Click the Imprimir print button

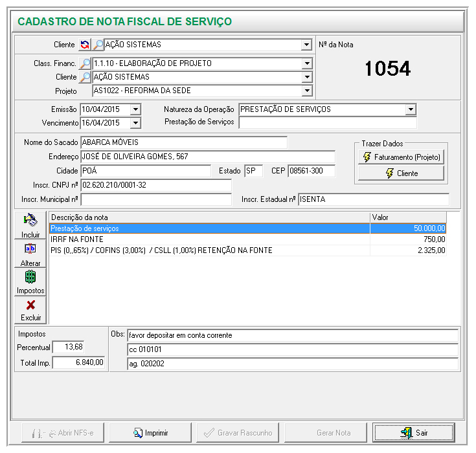click(x=150, y=433)
